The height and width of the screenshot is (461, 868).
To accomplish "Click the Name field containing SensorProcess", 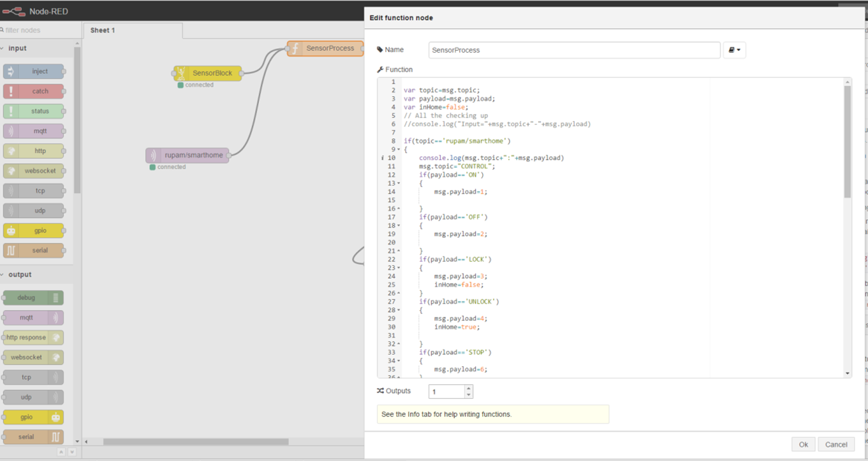I will [x=574, y=50].
